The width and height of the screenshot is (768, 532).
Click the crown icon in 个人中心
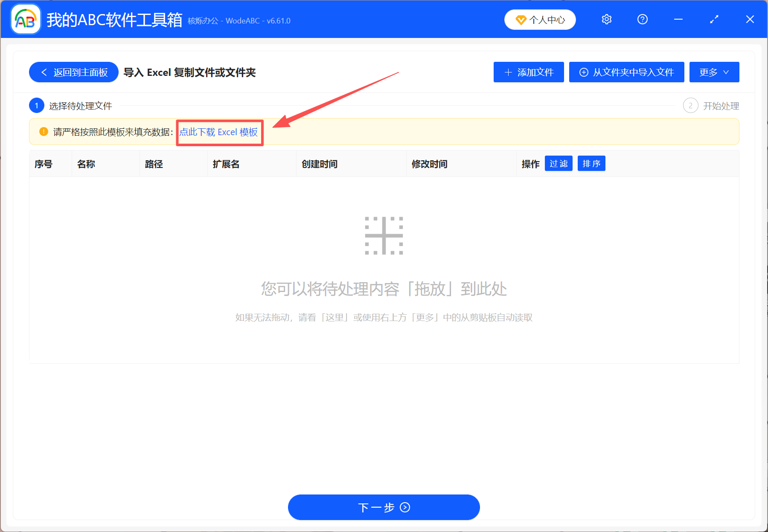click(x=521, y=20)
